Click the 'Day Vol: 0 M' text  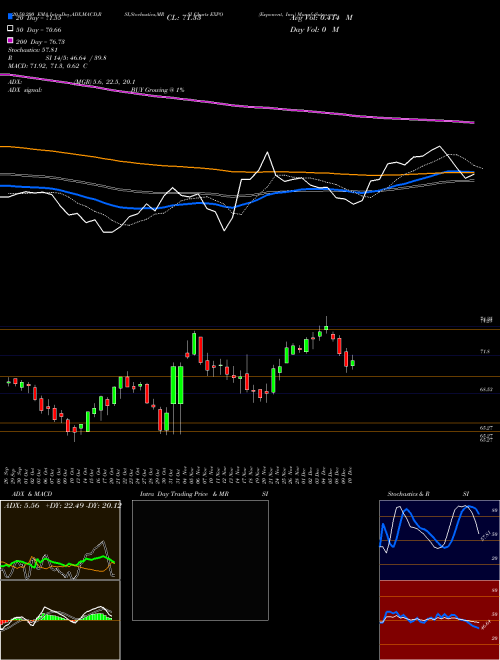(314, 29)
